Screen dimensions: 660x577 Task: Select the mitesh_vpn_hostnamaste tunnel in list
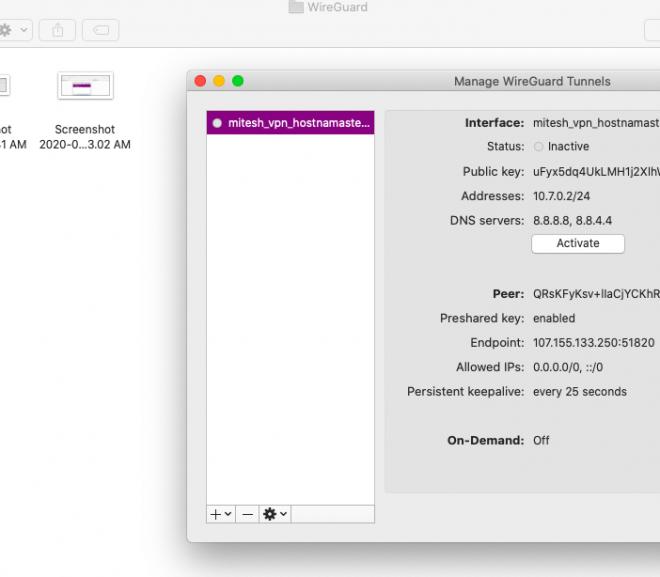point(290,123)
